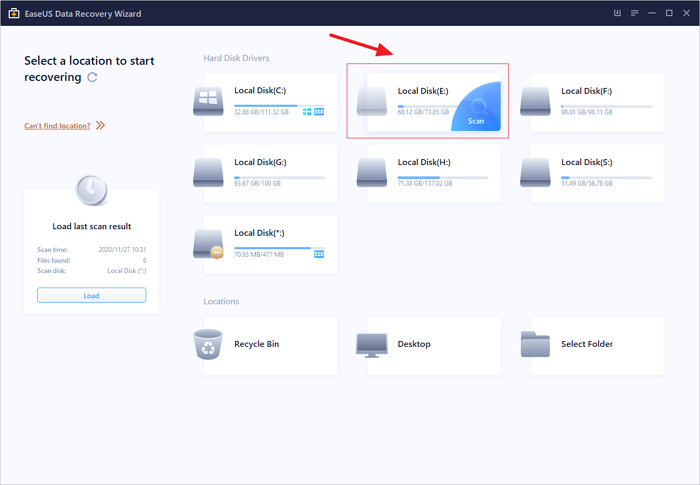700x485 pixels.
Task: Click the Local Disk(G:) usage bar
Action: pyautogui.click(x=279, y=178)
